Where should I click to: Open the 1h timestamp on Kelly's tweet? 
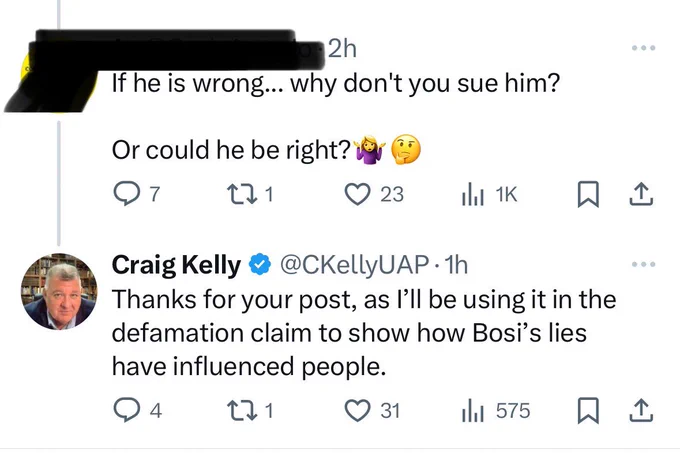456,264
